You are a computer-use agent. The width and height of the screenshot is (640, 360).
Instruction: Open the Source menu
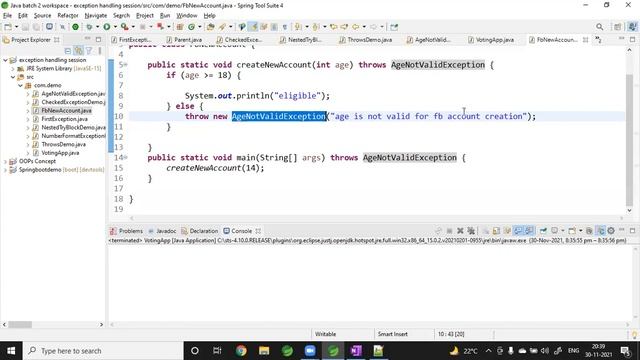42,16
